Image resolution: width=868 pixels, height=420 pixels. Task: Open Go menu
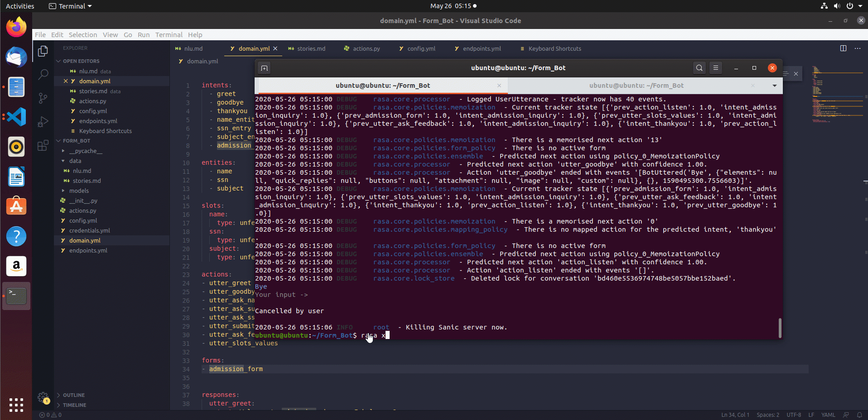[x=128, y=35]
